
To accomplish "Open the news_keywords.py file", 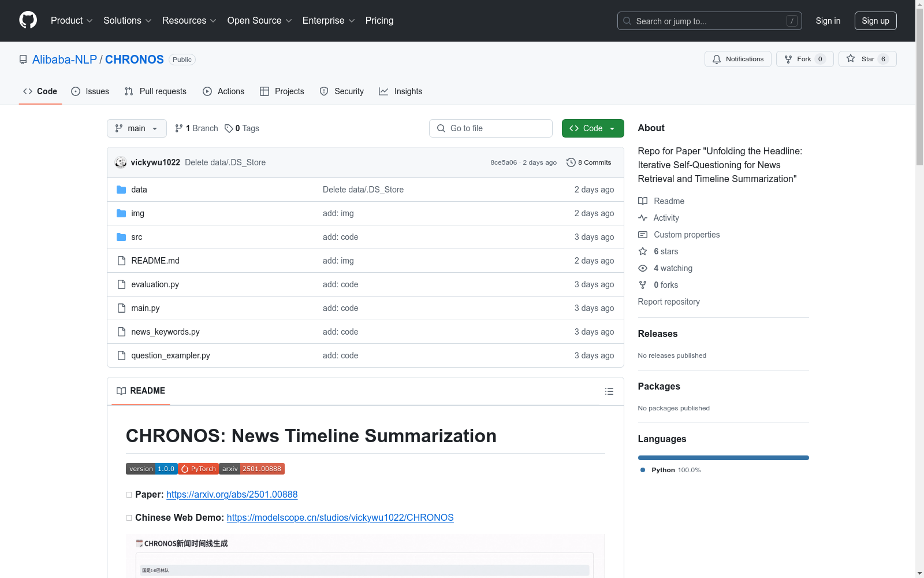I will click(166, 332).
